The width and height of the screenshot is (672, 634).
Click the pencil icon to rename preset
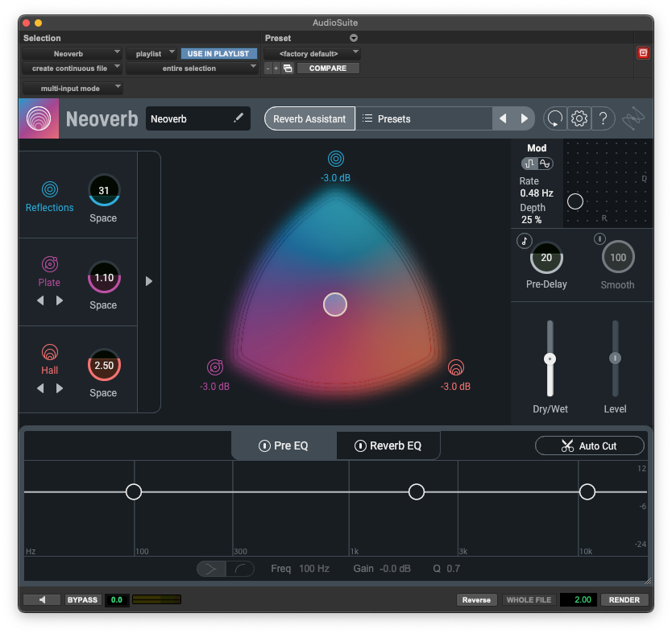point(239,118)
